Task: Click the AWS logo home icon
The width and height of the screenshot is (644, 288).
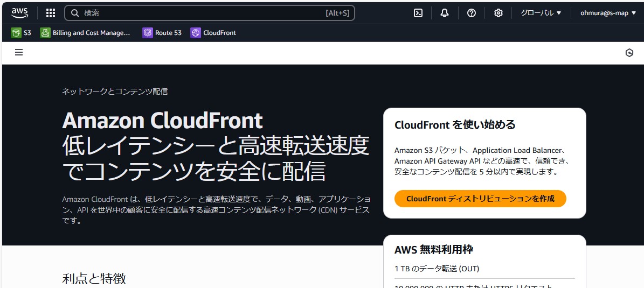Action: click(20, 13)
